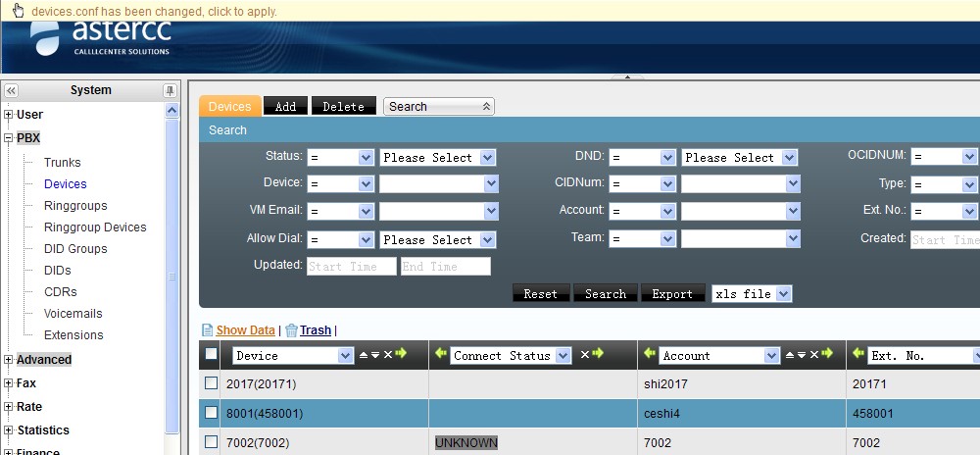Collapse the System sidebar with double-arrow icon

tap(12, 90)
